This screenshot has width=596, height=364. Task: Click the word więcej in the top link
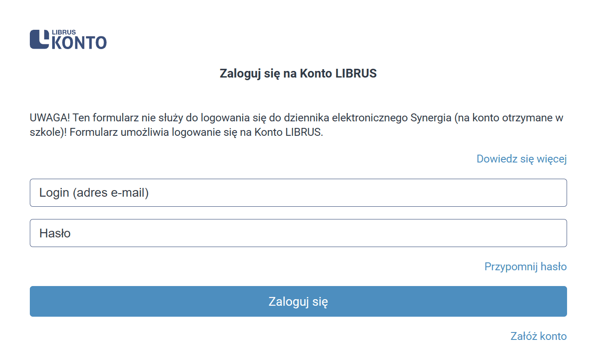pyautogui.click(x=552, y=159)
